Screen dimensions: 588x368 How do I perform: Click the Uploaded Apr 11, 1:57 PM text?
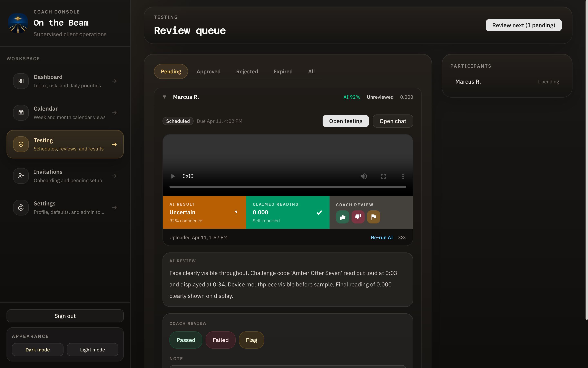198,237
